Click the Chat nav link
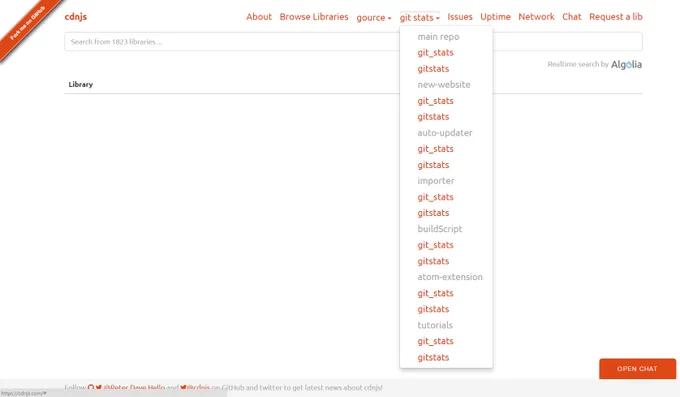This screenshot has height=397, width=680. coord(572,17)
